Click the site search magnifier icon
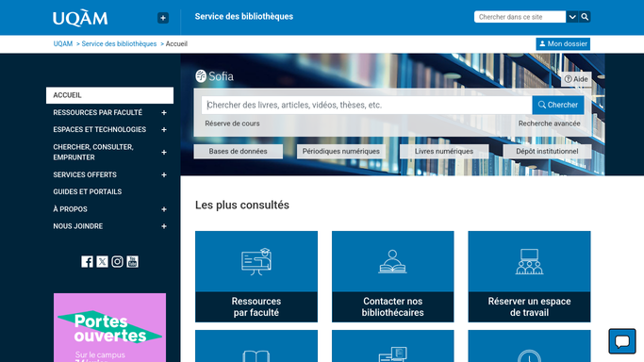Viewport: 644px width, 362px height. pyautogui.click(x=585, y=17)
